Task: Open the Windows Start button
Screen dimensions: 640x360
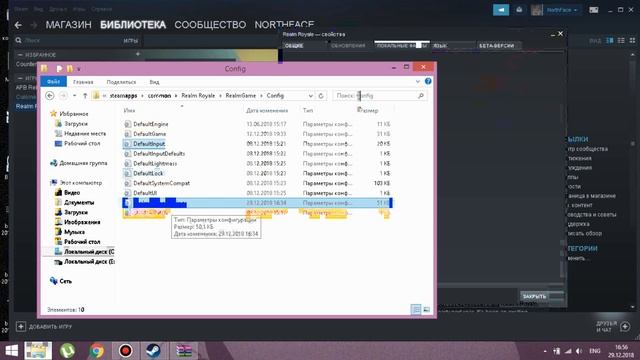Action: [x=11, y=351]
